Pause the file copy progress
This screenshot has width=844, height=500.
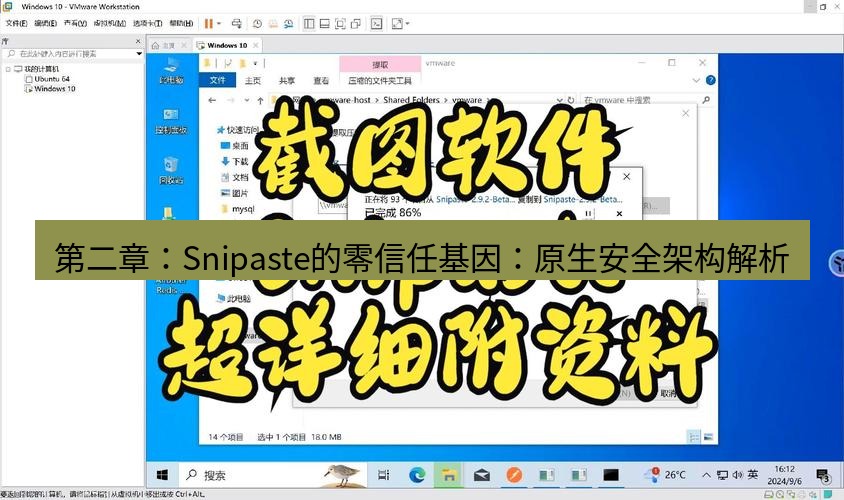(588, 214)
